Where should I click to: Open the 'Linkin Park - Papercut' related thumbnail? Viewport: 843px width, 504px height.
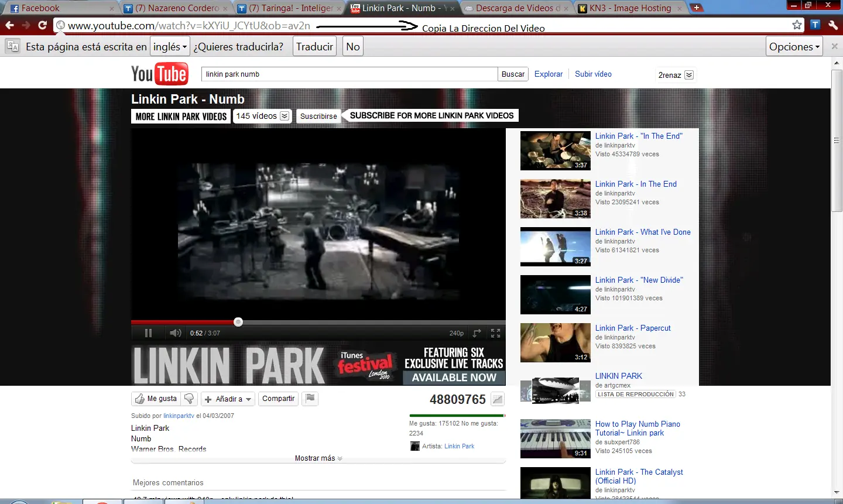click(x=555, y=342)
